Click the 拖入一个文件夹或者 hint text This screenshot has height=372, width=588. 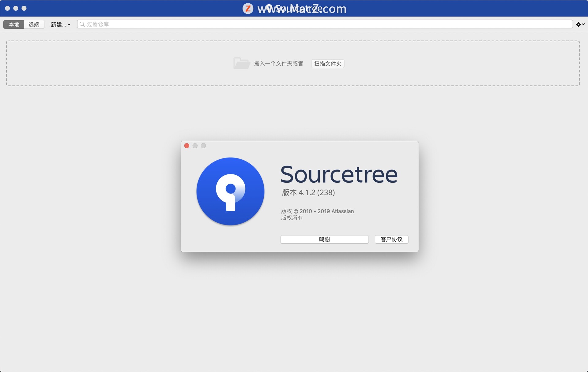[x=279, y=63]
